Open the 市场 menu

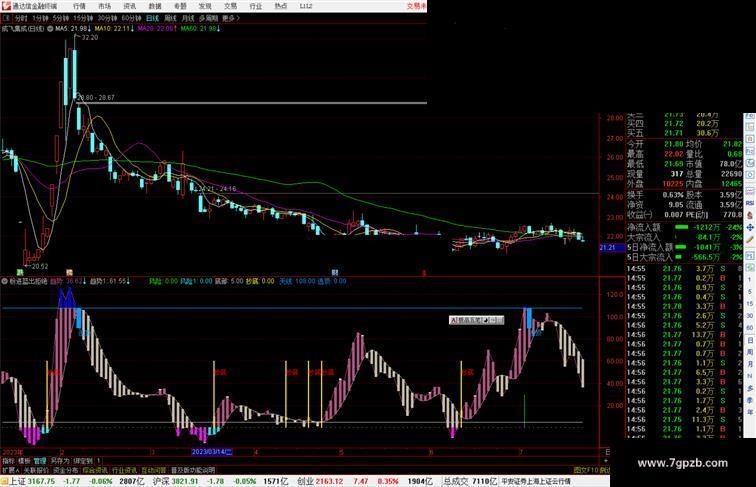(x=104, y=6)
